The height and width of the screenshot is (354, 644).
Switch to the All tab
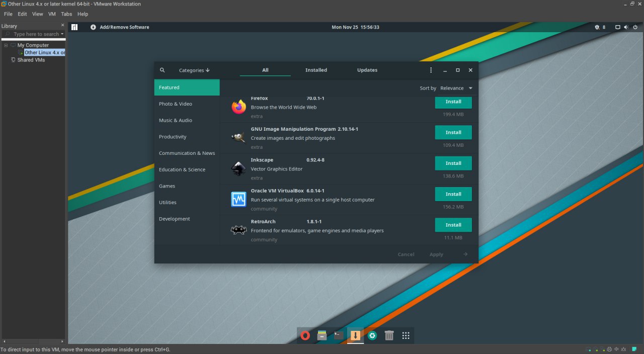point(265,70)
